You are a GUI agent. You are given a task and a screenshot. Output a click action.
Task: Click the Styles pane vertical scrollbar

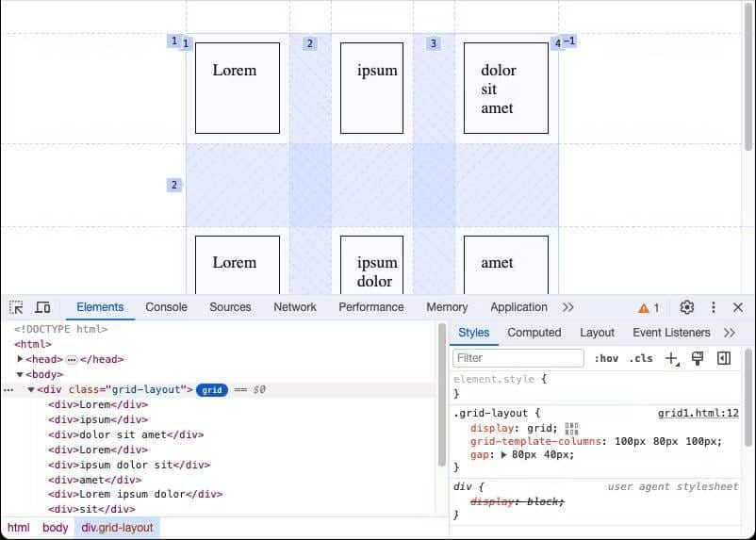pos(748,398)
